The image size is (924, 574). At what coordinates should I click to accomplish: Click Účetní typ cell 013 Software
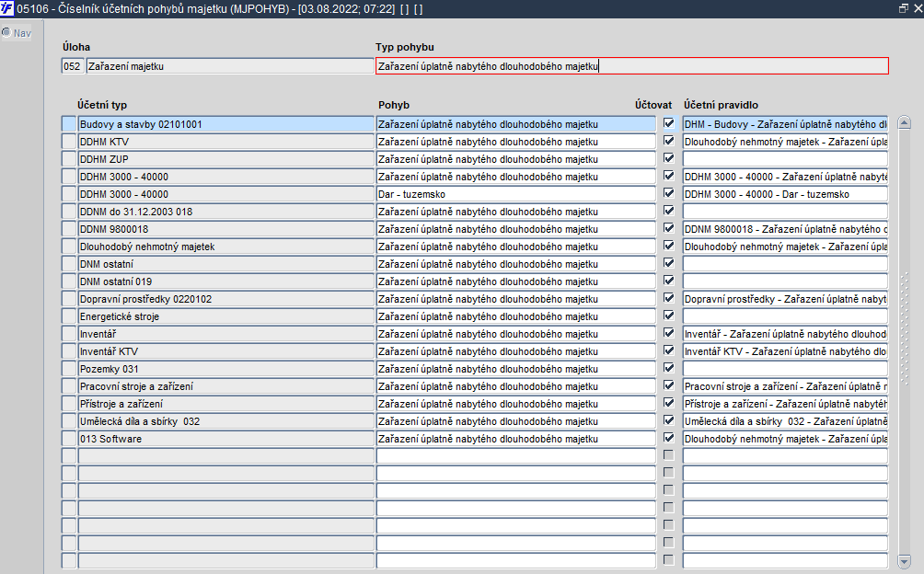pyautogui.click(x=226, y=439)
